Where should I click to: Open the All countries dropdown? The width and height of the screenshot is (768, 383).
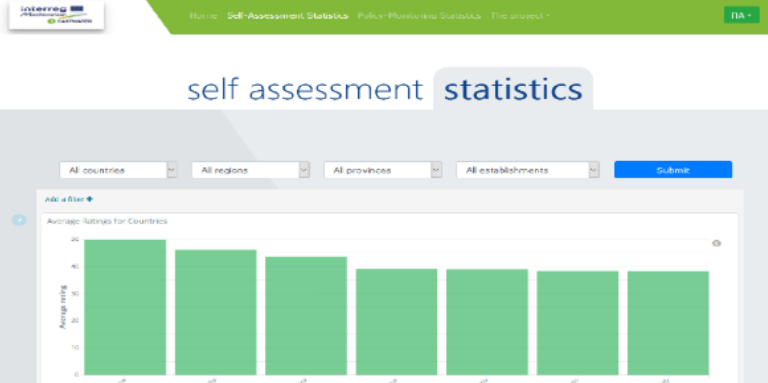coord(118,170)
